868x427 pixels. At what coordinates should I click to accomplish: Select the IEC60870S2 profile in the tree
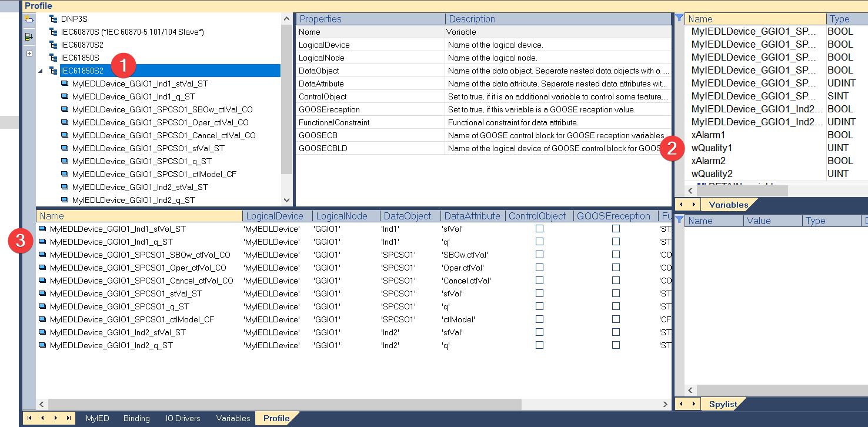(x=82, y=45)
